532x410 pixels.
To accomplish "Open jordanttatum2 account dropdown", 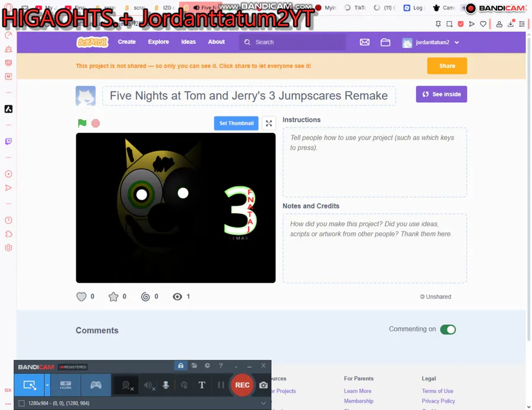I will (x=430, y=43).
